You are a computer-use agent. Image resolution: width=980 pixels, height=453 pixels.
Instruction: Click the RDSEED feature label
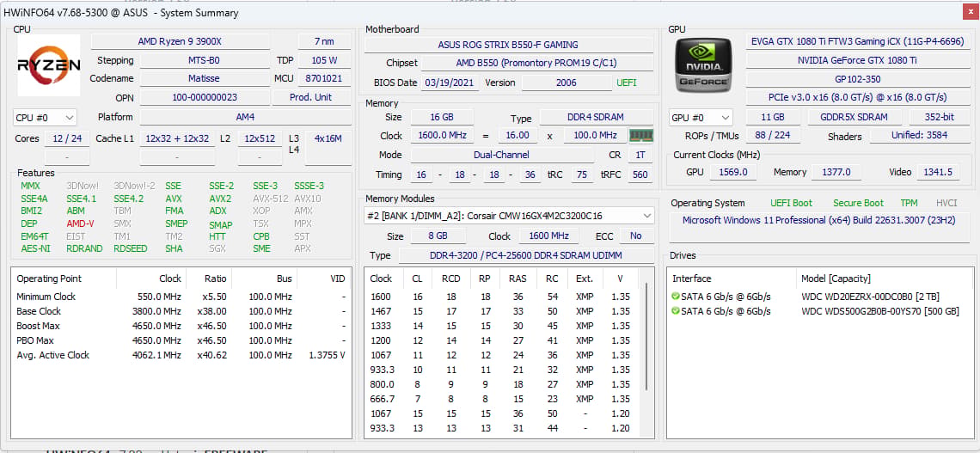pyautogui.click(x=131, y=248)
